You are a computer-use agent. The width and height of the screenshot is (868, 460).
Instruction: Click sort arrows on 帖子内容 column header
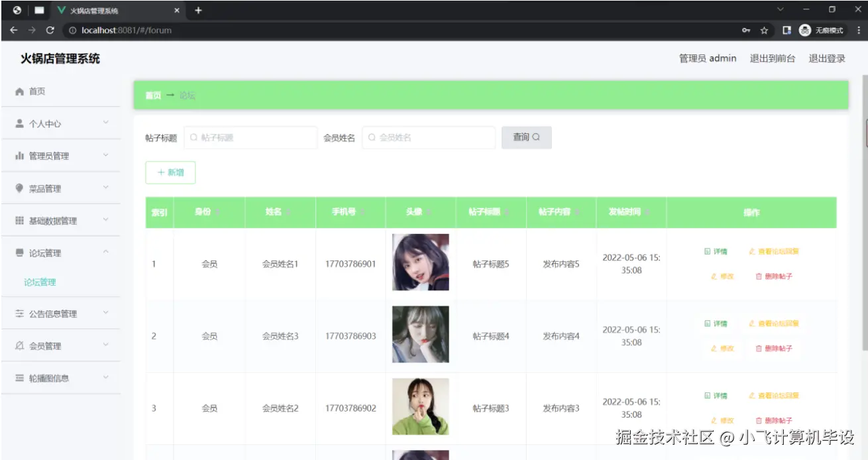[x=577, y=212]
